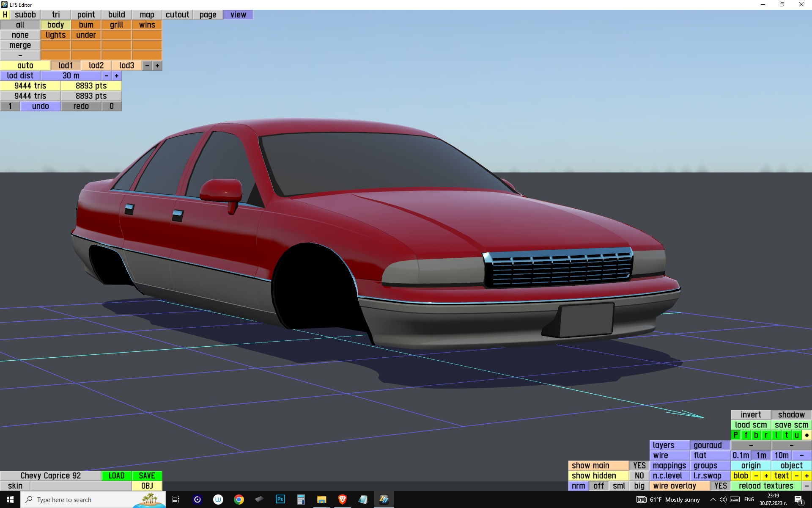Switch to the build tab
812x508 pixels.
point(116,15)
